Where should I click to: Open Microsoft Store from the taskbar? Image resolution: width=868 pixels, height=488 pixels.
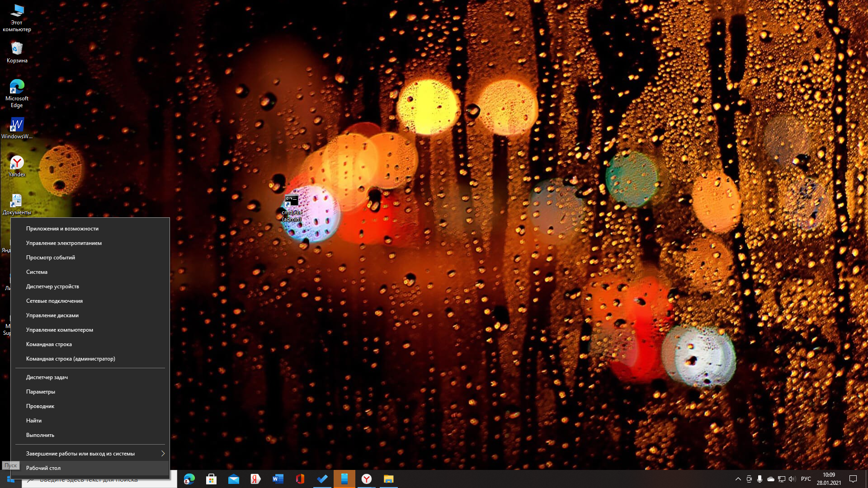[211, 479]
